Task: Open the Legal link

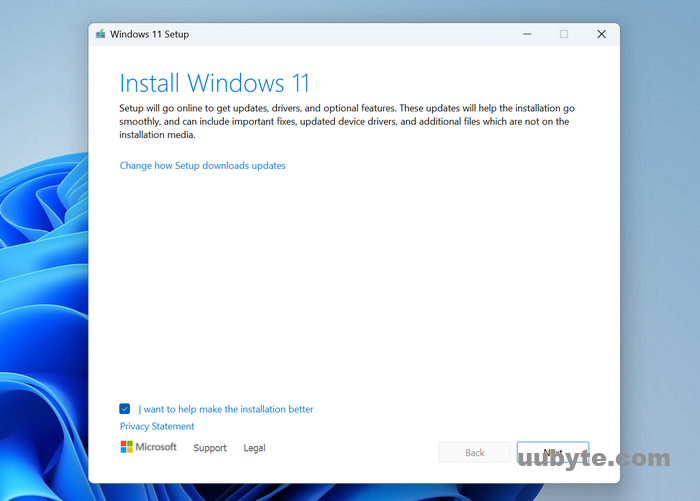Action: pos(254,448)
